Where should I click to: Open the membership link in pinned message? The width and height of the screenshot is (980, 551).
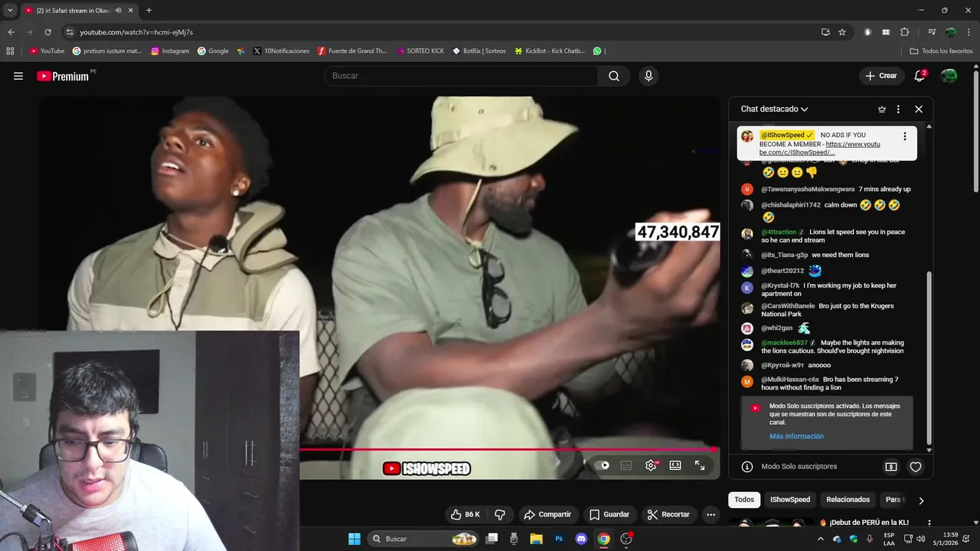[819, 148]
